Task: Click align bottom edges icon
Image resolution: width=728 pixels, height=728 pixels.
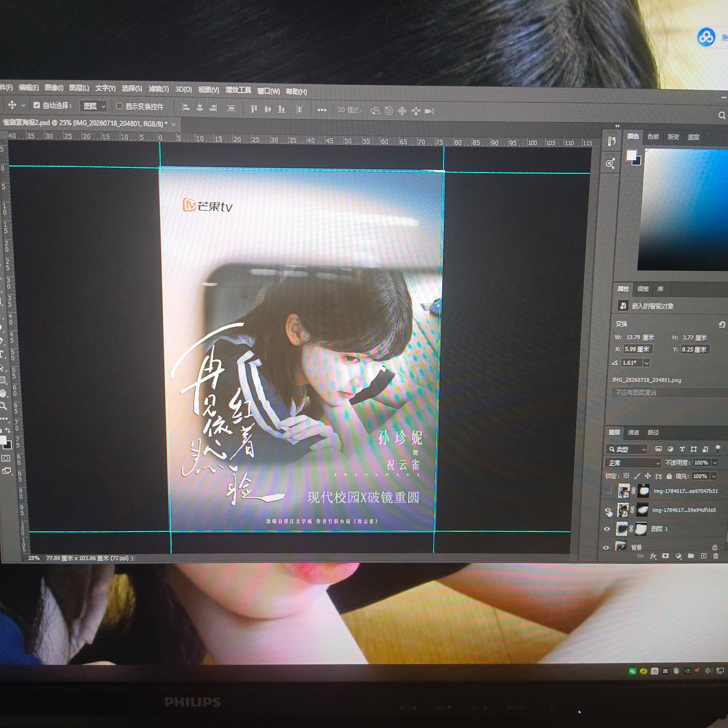Action: [x=282, y=109]
